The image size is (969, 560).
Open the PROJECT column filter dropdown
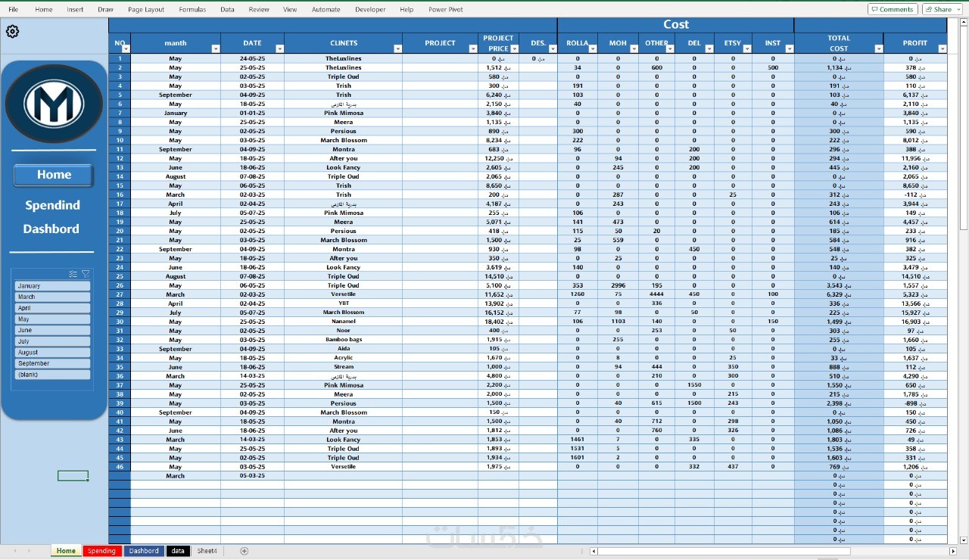(472, 48)
